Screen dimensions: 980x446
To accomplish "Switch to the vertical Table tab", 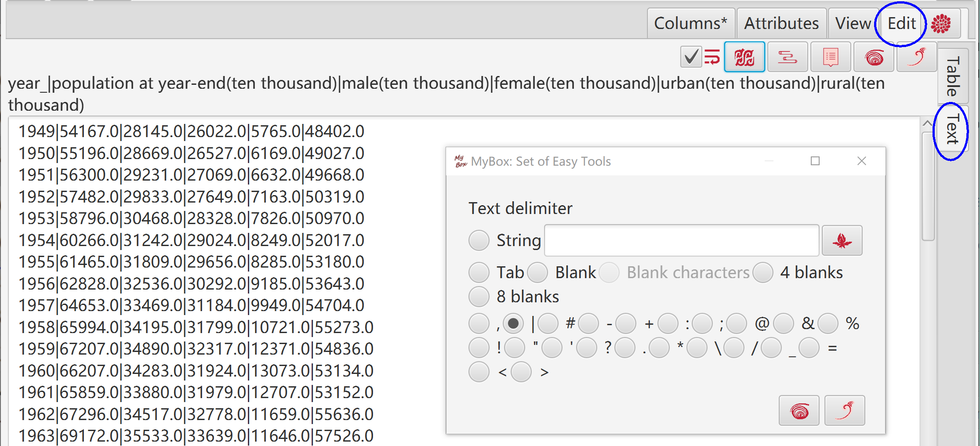I will tap(953, 76).
